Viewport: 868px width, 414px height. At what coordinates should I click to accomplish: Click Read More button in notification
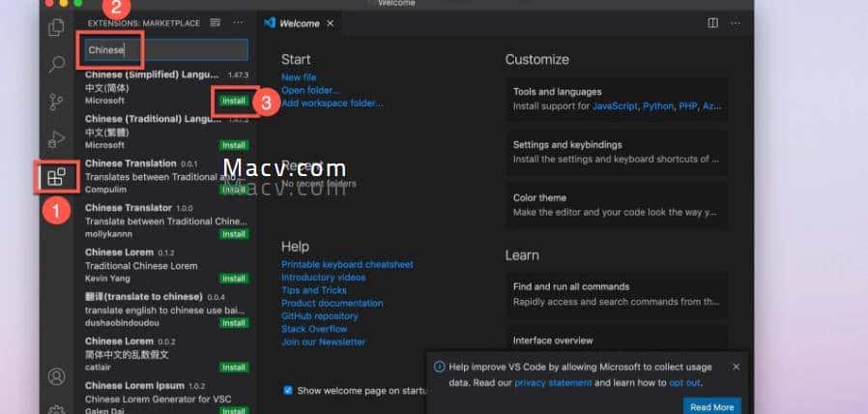711,407
